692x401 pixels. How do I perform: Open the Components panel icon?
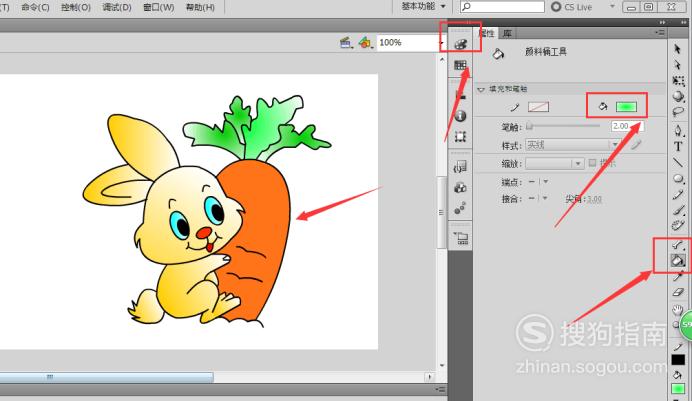pyautogui.click(x=460, y=187)
